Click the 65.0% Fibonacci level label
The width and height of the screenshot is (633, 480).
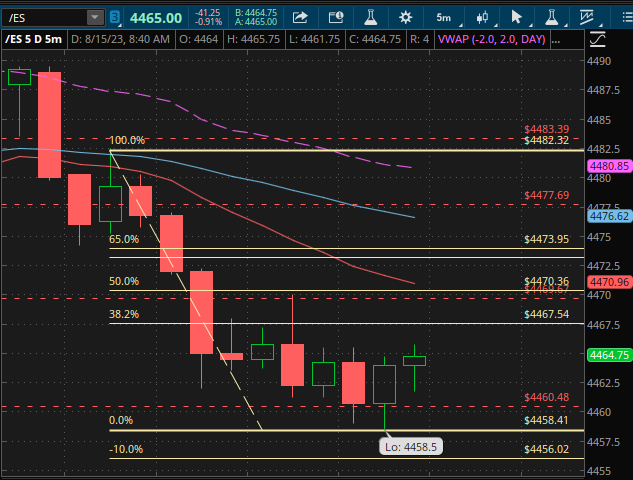124,239
